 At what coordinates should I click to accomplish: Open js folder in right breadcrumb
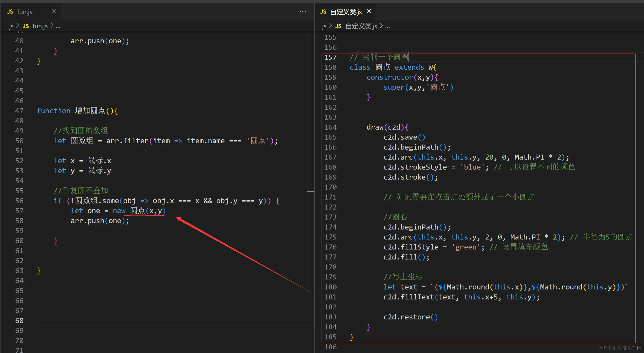324,26
